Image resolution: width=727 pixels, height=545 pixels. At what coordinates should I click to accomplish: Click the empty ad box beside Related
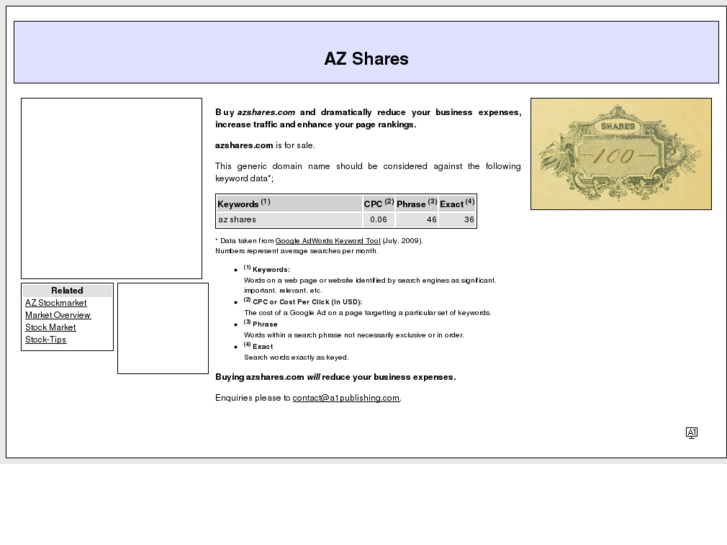(163, 328)
